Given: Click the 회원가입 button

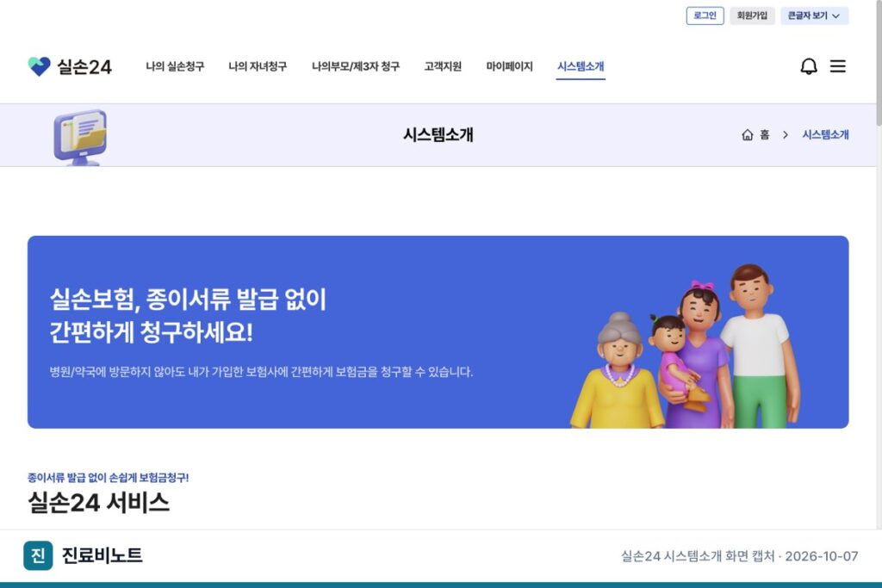Looking at the screenshot, I should (x=752, y=15).
